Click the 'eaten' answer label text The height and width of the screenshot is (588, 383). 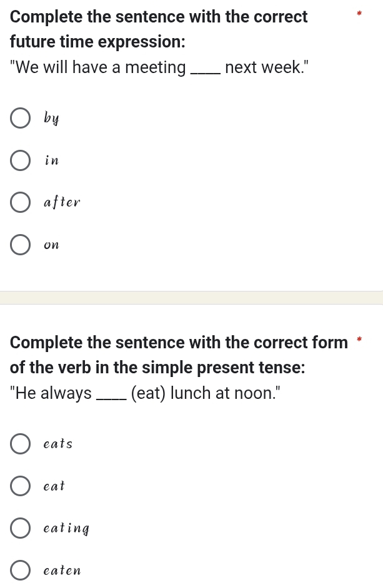(62, 571)
